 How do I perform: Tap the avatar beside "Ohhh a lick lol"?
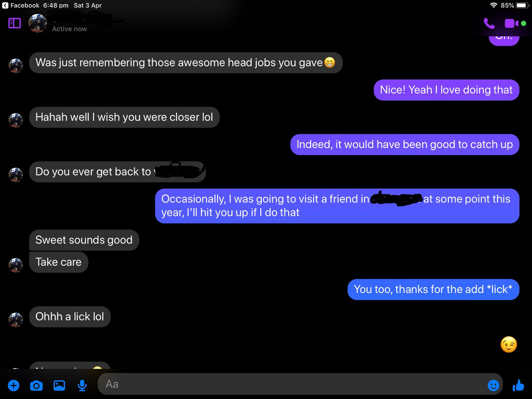15,320
